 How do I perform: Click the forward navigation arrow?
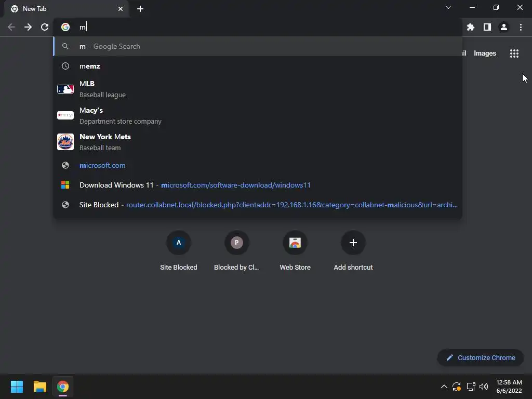coord(28,27)
